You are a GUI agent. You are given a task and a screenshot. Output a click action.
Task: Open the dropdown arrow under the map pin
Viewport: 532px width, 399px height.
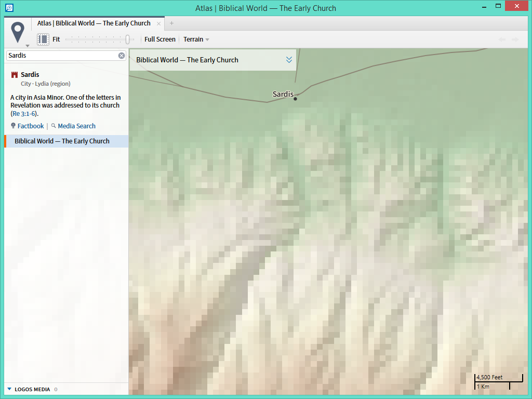point(28,46)
